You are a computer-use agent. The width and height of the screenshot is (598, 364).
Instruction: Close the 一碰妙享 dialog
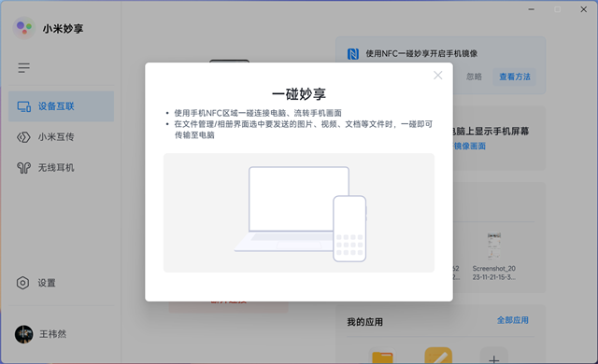[x=438, y=76]
